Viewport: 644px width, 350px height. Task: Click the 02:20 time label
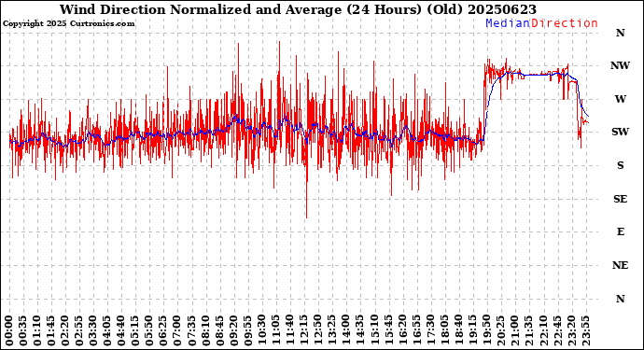[x=65, y=330]
